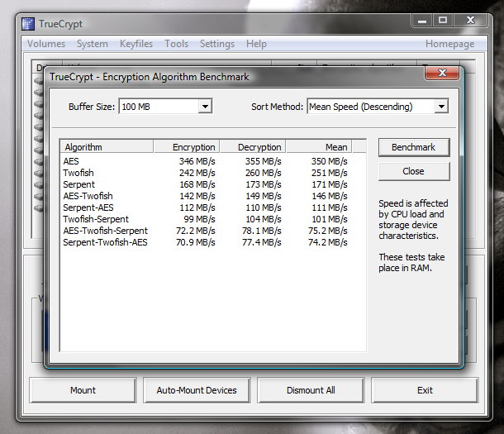Viewport: 504px width, 434px height.
Task: Open the Settings menu
Action: click(x=217, y=43)
